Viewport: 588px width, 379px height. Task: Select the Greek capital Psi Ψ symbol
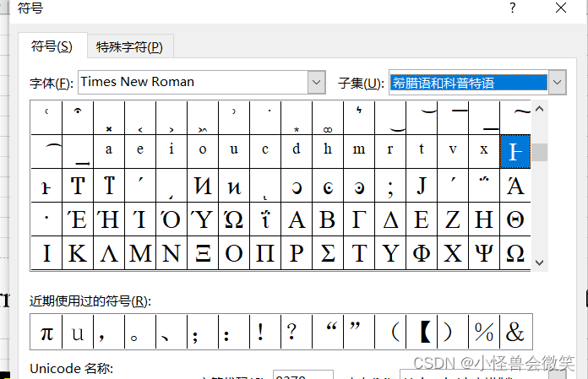[x=484, y=252]
